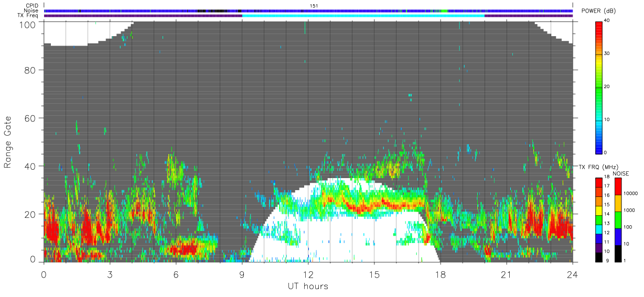
Task: Click the 9 tick on the UT hours axis
Action: point(242,274)
